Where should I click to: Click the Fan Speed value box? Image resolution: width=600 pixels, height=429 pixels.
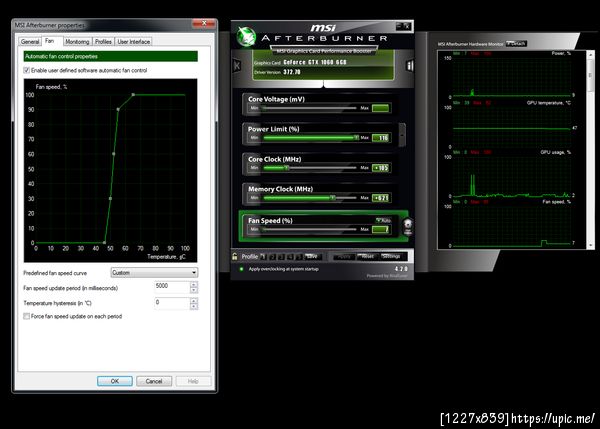(381, 229)
